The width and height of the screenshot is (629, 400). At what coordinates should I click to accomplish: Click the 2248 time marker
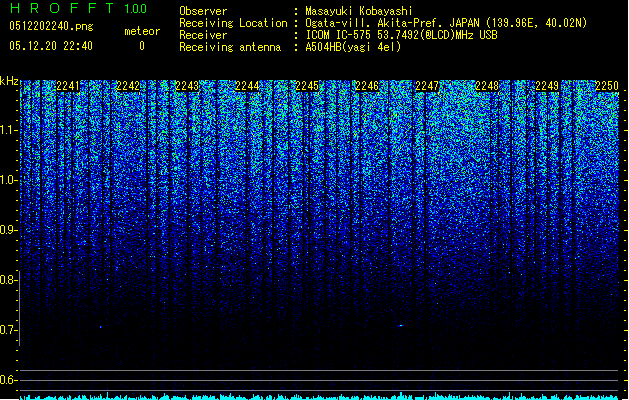[x=487, y=86]
